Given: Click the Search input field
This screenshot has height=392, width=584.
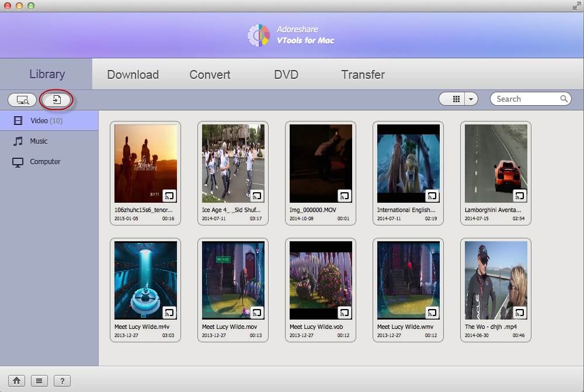Looking at the screenshot, I should tap(530, 99).
